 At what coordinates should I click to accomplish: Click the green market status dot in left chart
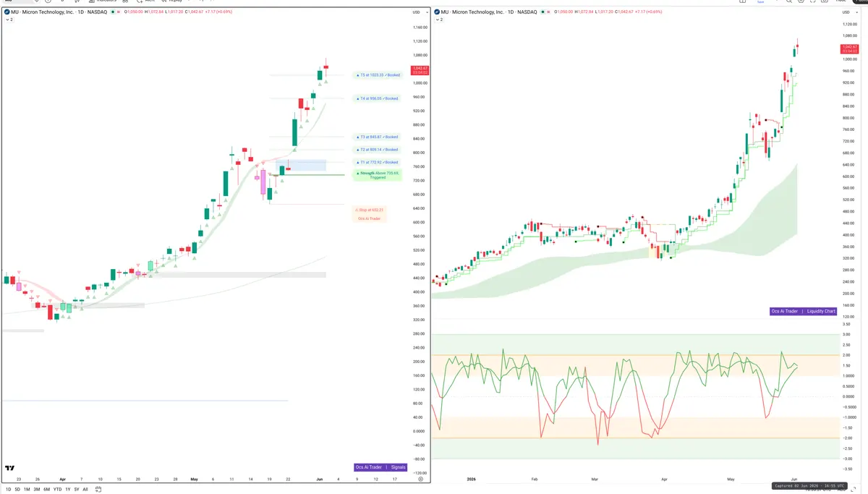click(113, 12)
